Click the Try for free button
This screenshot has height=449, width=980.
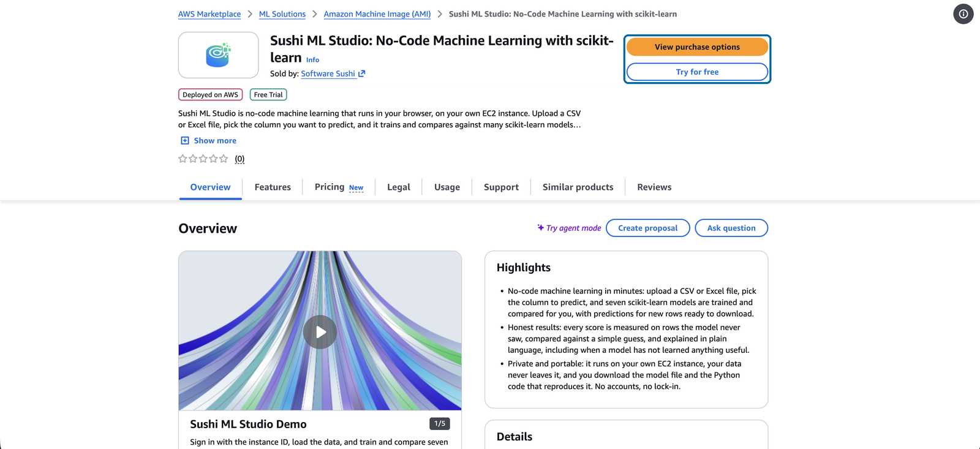697,72
